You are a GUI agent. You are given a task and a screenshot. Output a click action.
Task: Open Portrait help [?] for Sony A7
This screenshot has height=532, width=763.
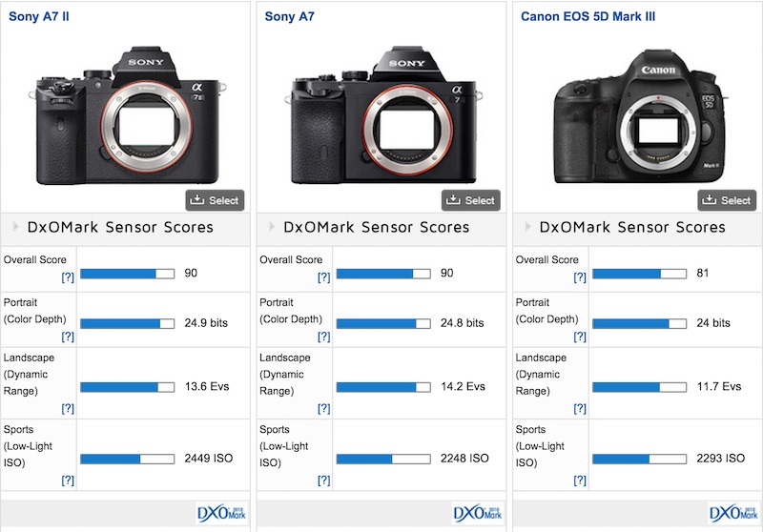click(x=323, y=337)
